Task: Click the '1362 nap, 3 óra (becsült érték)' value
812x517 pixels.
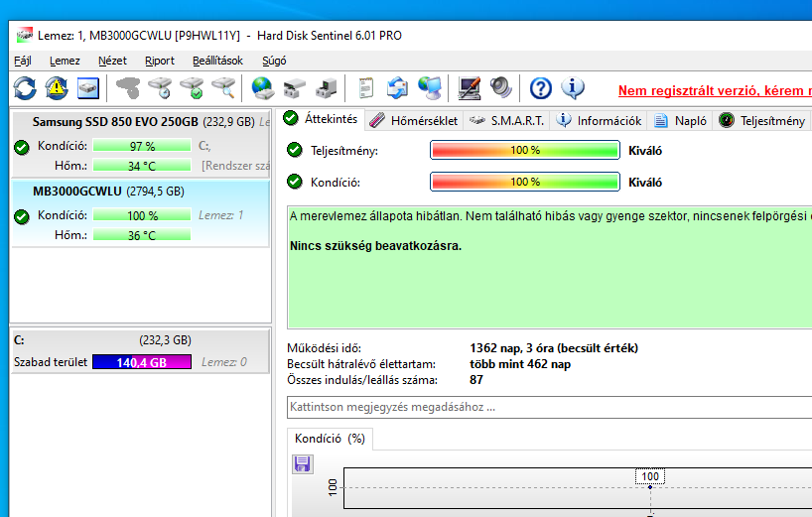Action: 554,348
